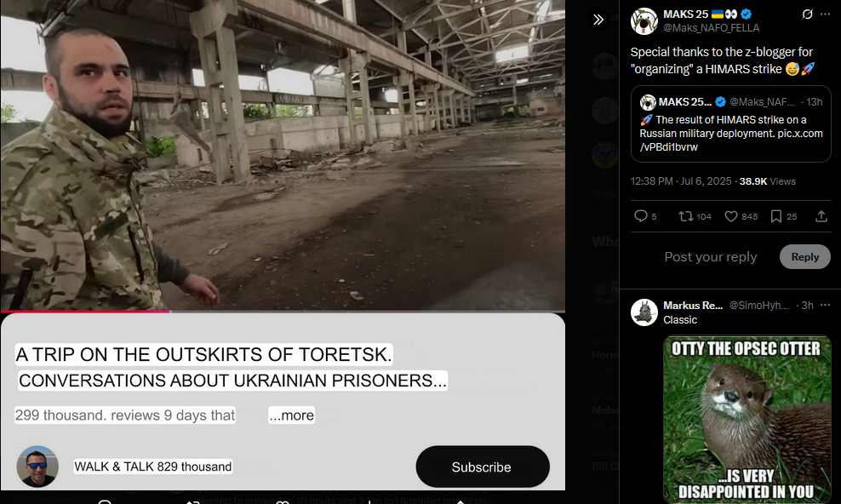Bookmark the post with 25 bookmarks
This screenshot has width=841, height=504.
point(783,216)
